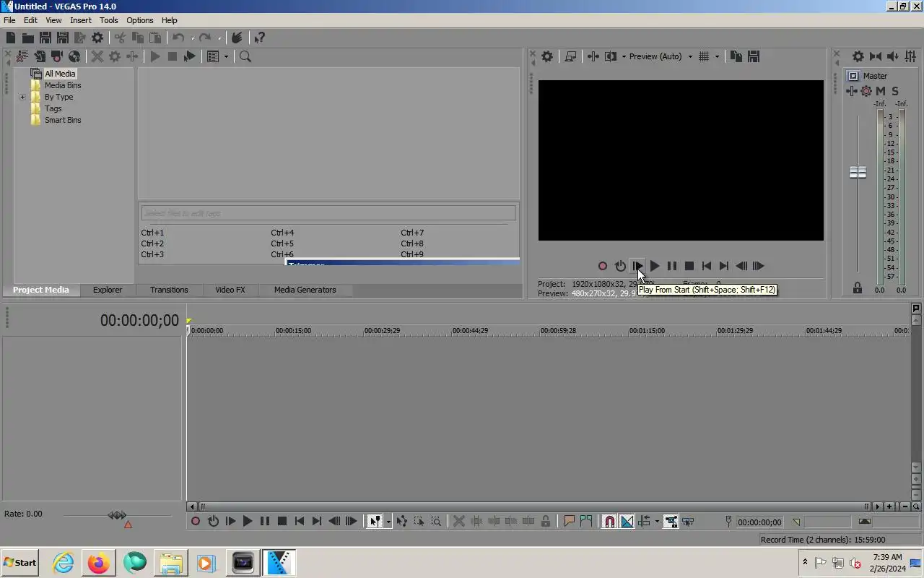924x578 pixels.
Task: Click Video Preview on External Monitor icon
Action: (x=570, y=56)
